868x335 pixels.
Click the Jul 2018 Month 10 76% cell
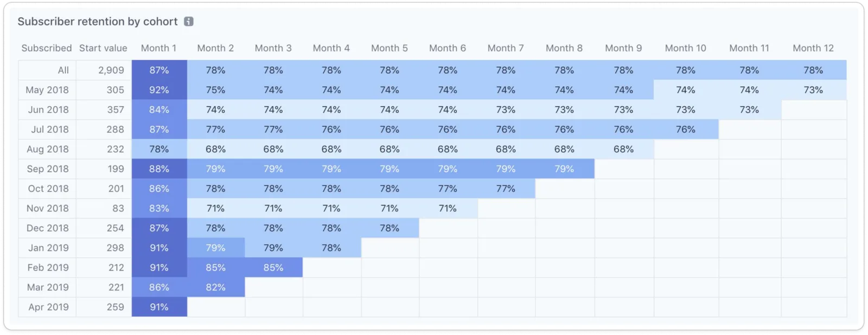[x=686, y=130]
